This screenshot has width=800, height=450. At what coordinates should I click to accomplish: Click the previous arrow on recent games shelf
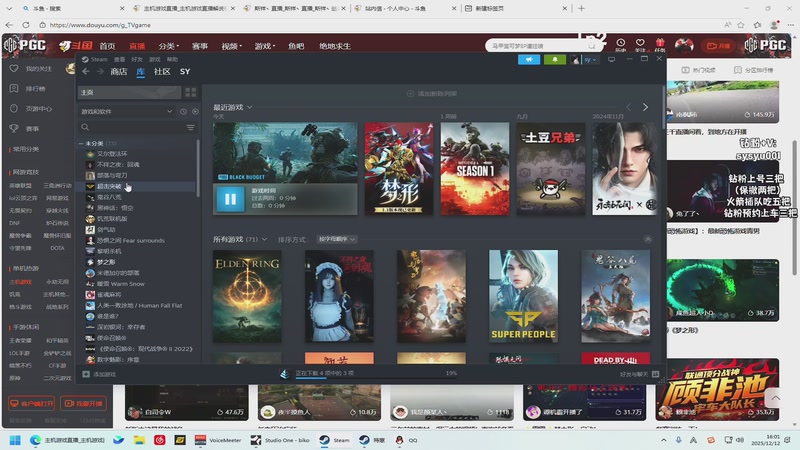pyautogui.click(x=629, y=107)
